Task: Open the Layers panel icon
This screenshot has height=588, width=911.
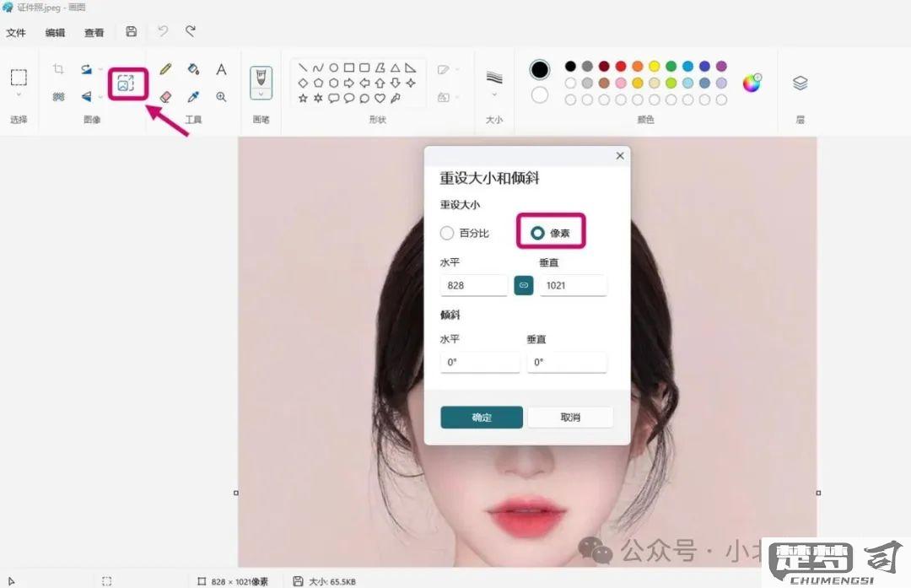Action: click(x=800, y=83)
